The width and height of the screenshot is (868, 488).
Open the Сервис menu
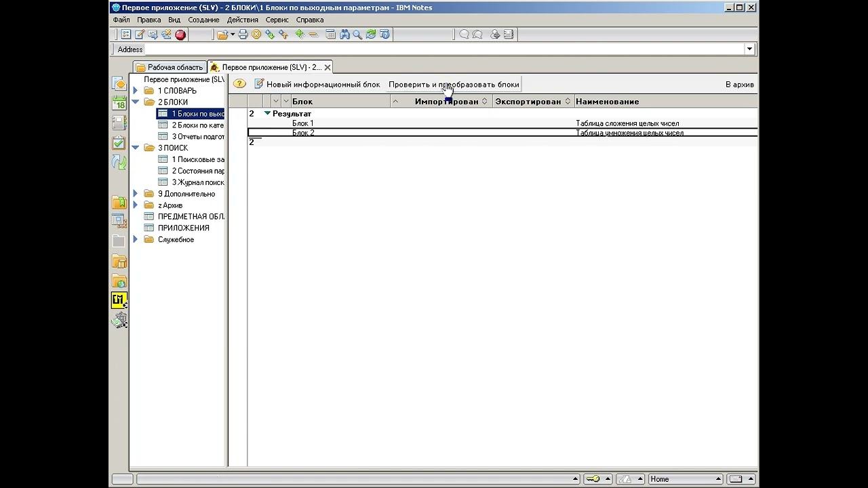point(277,20)
